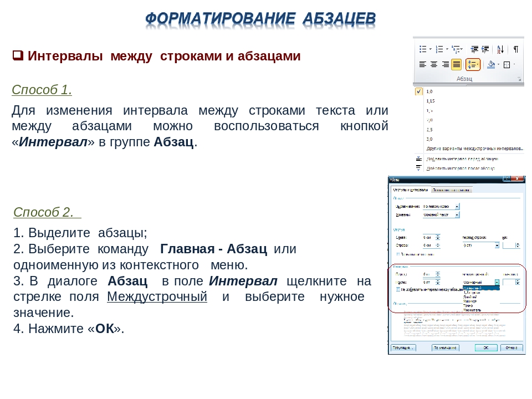Open Абзац dialog launcher corner icon
The height and width of the screenshot is (399, 532).
[x=519, y=79]
